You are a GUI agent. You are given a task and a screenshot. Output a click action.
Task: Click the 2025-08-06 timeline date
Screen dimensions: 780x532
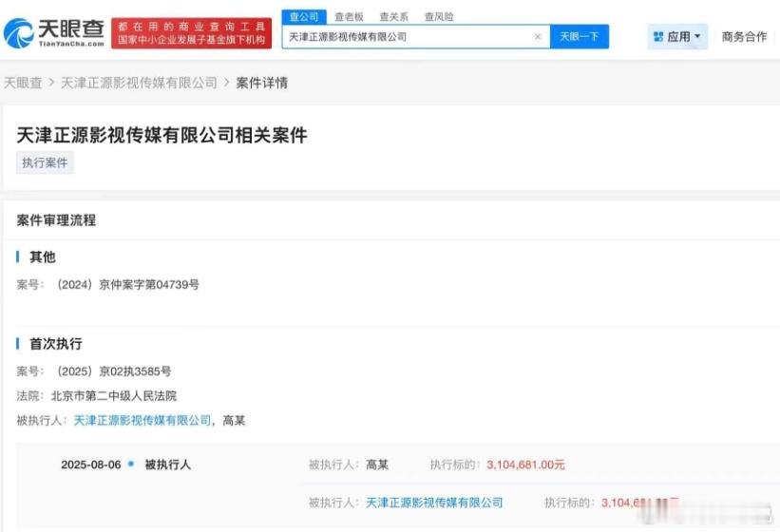coord(91,465)
